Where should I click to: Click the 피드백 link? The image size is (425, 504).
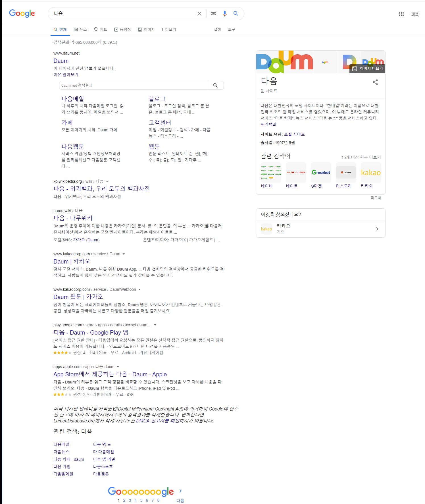click(376, 198)
